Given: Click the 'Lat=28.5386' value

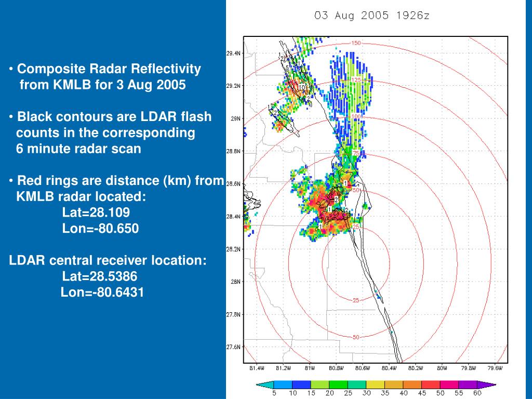Looking at the screenshot, I should pos(100,276).
